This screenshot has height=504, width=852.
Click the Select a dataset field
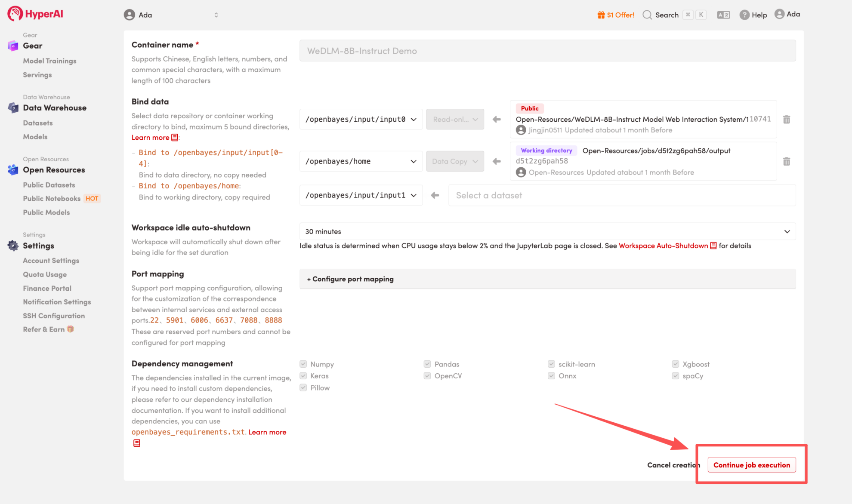[x=622, y=195]
